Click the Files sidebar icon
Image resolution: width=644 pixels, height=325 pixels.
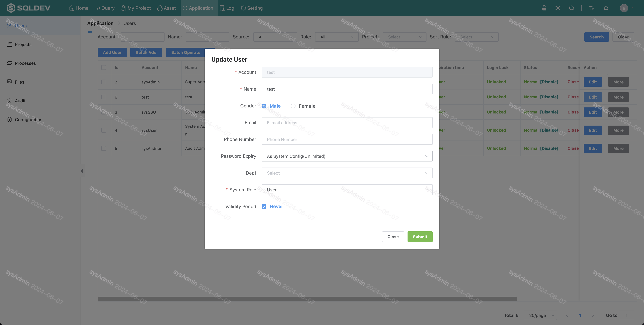tap(10, 82)
